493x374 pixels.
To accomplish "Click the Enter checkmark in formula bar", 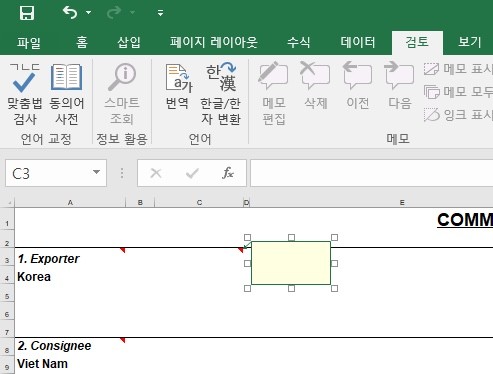I will click(x=192, y=173).
